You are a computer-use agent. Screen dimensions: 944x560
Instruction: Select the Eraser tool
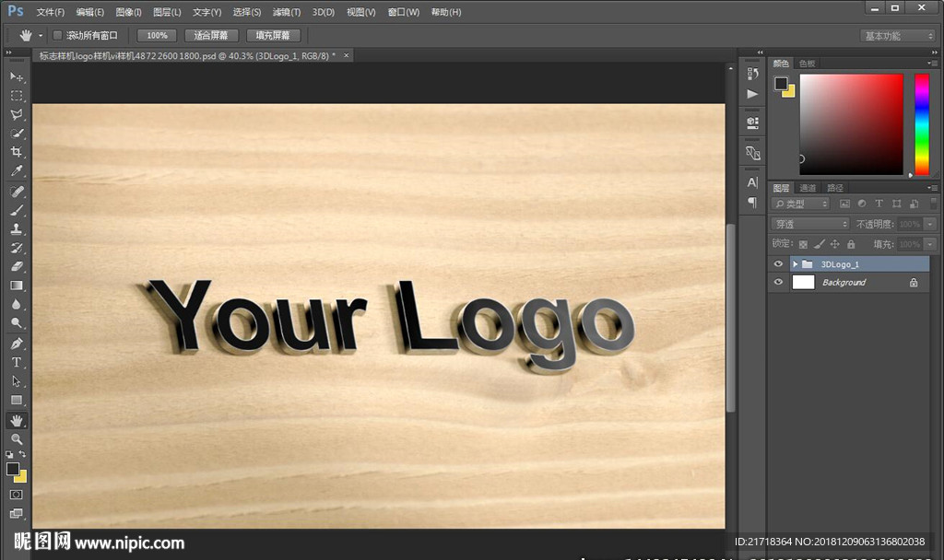coord(17,266)
